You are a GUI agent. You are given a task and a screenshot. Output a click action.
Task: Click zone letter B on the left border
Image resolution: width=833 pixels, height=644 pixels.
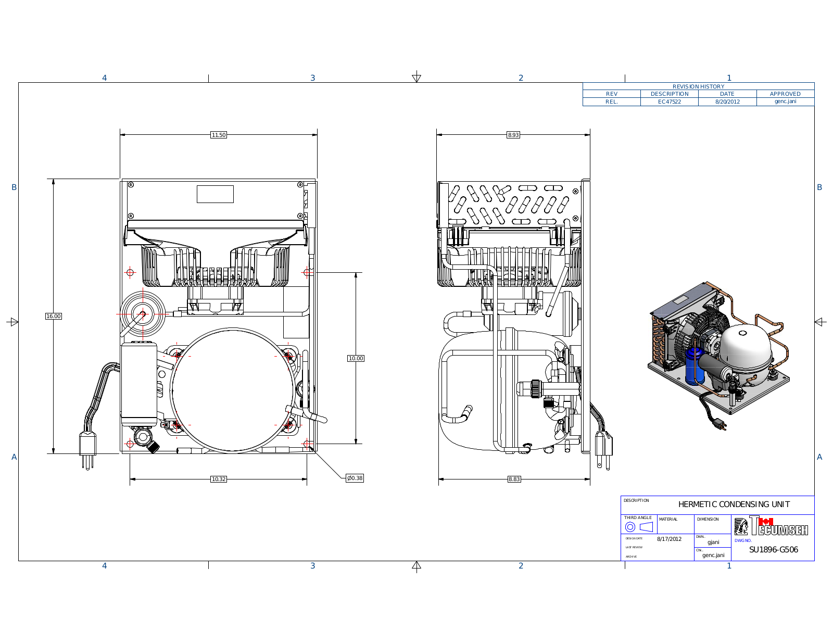tap(14, 187)
